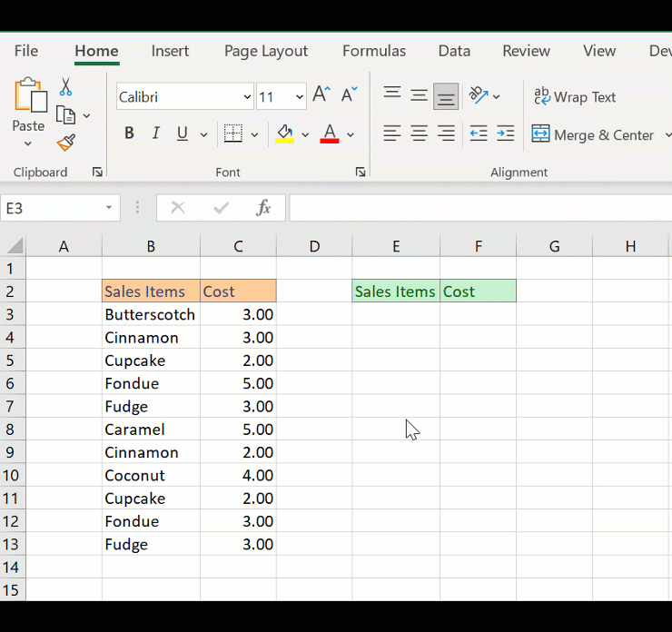This screenshot has height=632, width=672.
Task: Click the formula bar Cancel X icon
Action: tap(178, 208)
